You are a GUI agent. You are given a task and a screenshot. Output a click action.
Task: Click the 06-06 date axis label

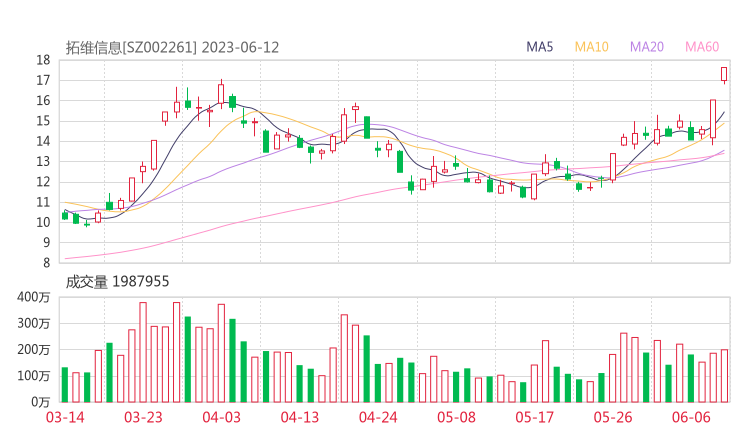[691, 417]
